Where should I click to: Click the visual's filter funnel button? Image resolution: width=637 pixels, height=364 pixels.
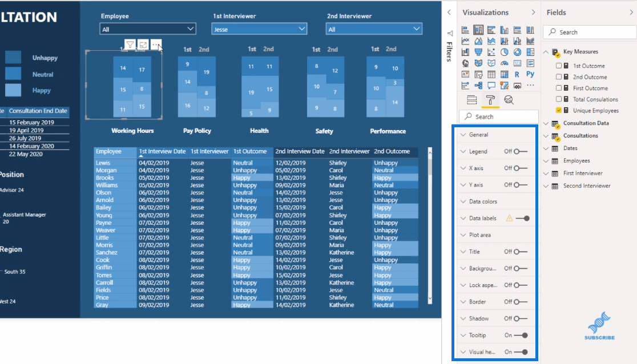[130, 45]
